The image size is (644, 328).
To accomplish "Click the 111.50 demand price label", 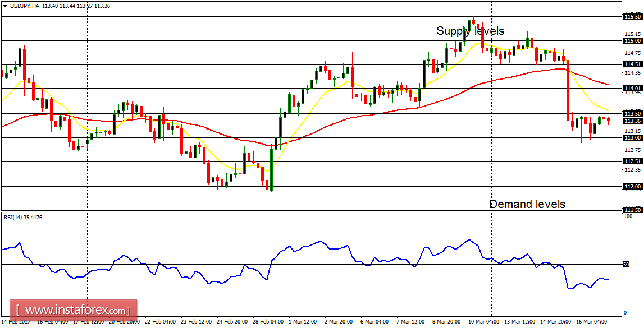I will tap(633, 210).
